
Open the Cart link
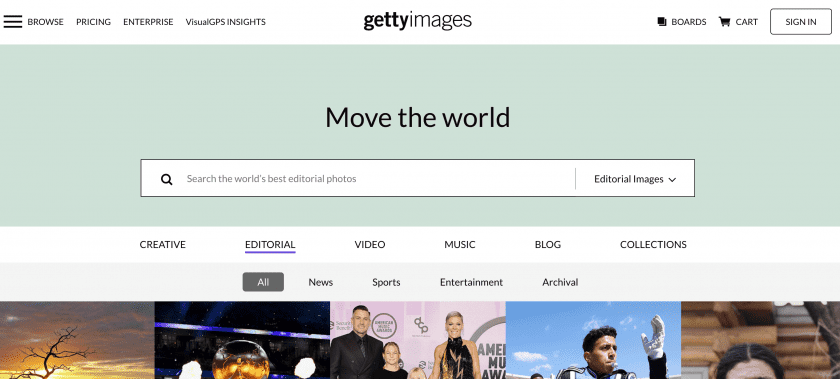click(747, 22)
